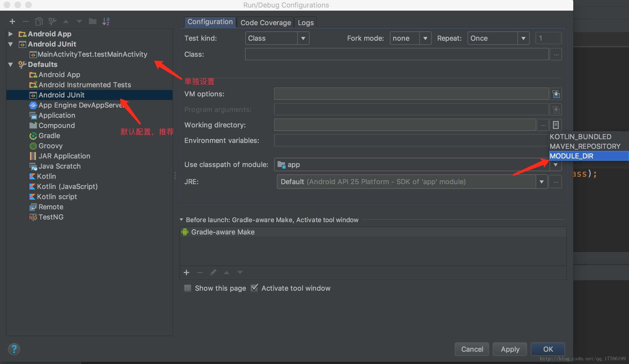
Task: Open the Test kind dropdown
Action: coord(303,38)
